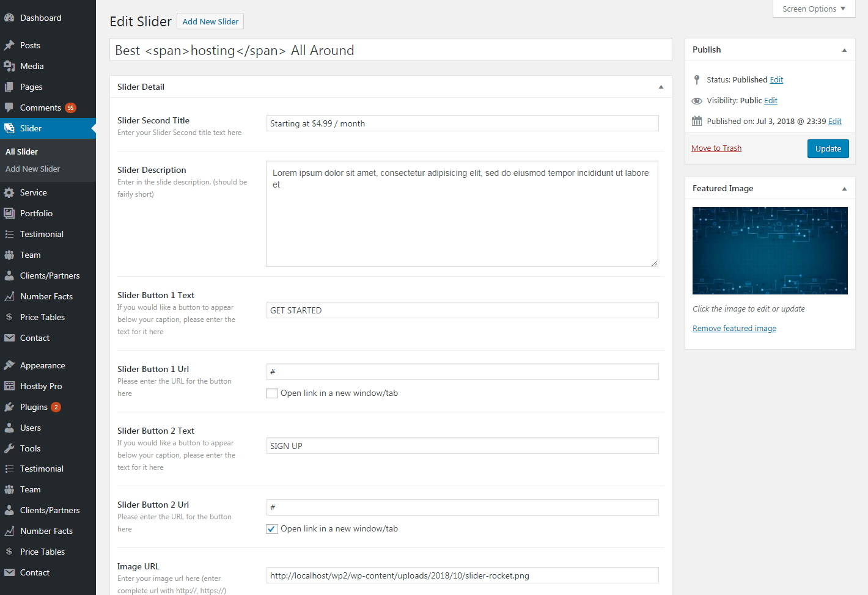Viewport: 868px width, 595px height.
Task: Click the first Testimonial list icon
Action: [x=9, y=234]
